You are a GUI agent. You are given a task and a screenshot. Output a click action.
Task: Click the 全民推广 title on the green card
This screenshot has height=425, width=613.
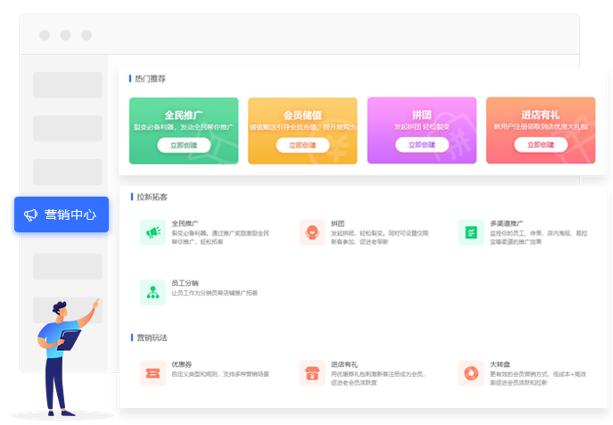coord(184,115)
